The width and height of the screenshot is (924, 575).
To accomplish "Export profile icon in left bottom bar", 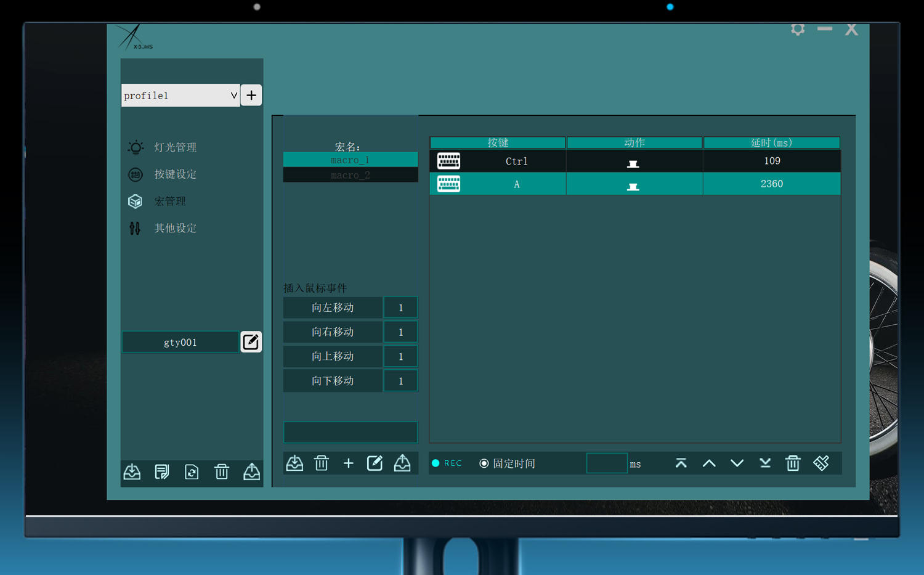I will click(x=251, y=472).
